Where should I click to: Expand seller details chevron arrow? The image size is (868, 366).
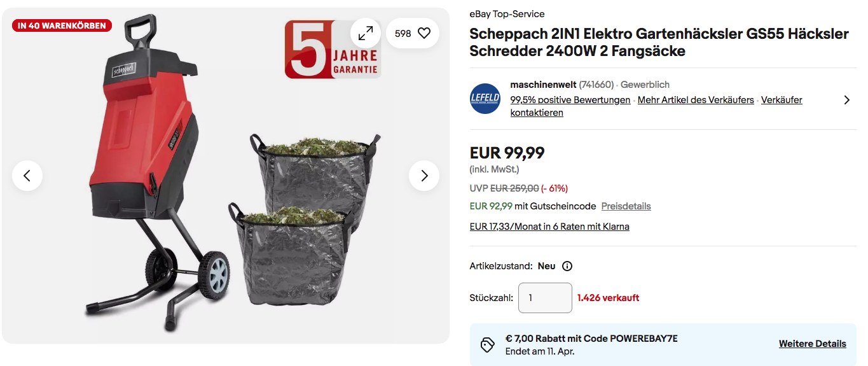pyautogui.click(x=846, y=100)
